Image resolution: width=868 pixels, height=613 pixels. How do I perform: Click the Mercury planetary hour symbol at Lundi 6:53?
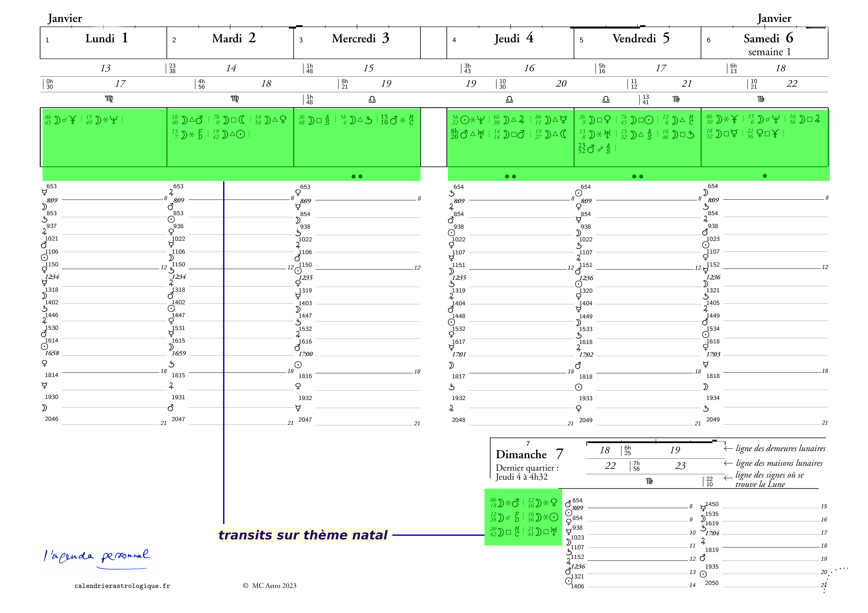pos(45,192)
